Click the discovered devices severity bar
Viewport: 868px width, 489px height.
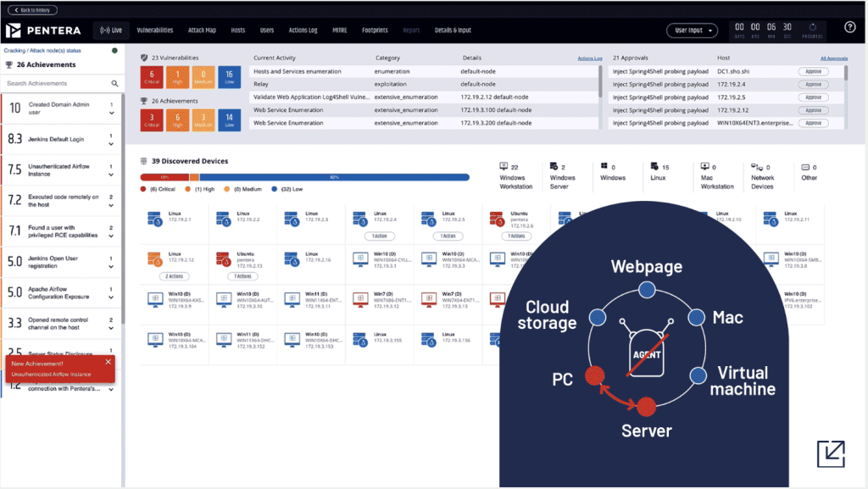[305, 177]
